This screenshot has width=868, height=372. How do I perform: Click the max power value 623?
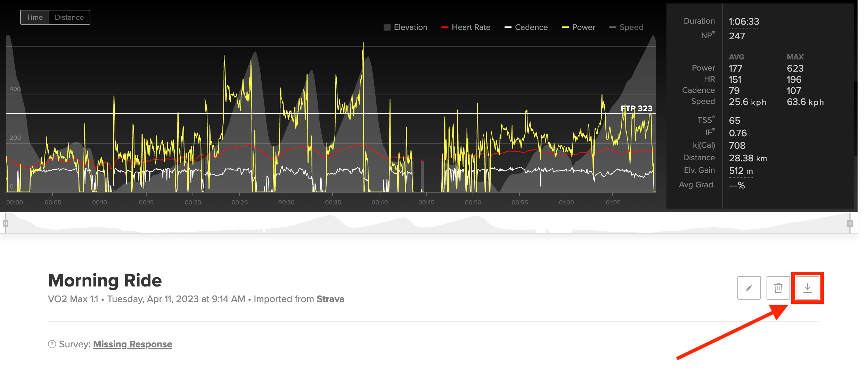795,68
